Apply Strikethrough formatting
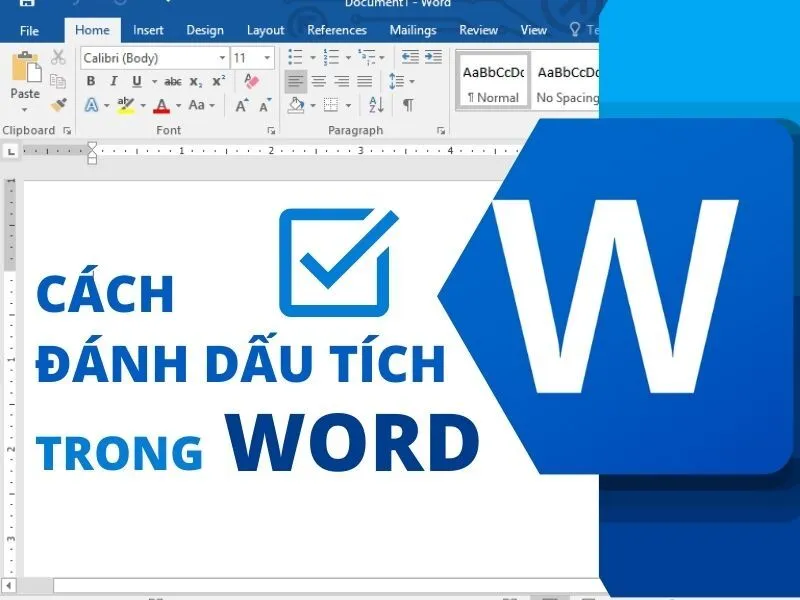The image size is (800, 600). coord(172,79)
